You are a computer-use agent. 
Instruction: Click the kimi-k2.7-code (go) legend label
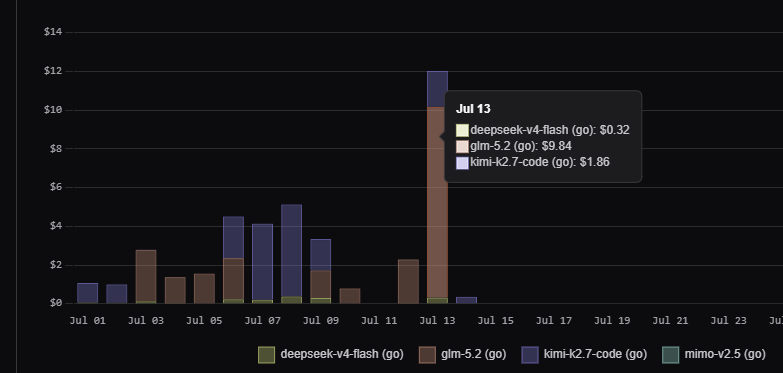[x=595, y=354]
